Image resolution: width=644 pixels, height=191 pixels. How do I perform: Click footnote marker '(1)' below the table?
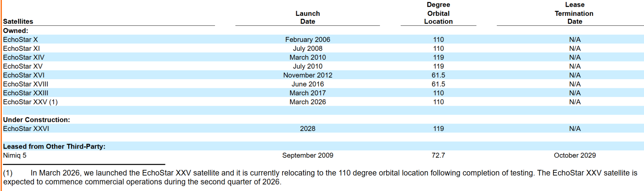[x=8, y=173]
